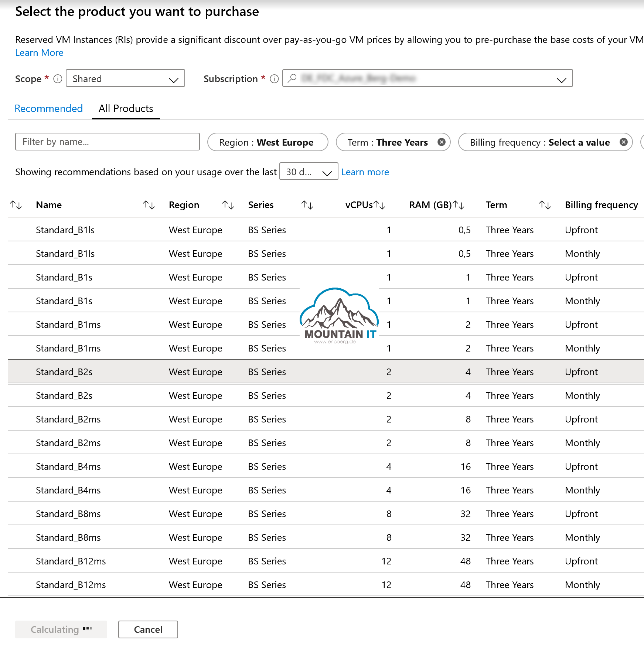Screen dimensions: 644x645
Task: Clear the Term: Three Years filter
Action: coord(441,142)
